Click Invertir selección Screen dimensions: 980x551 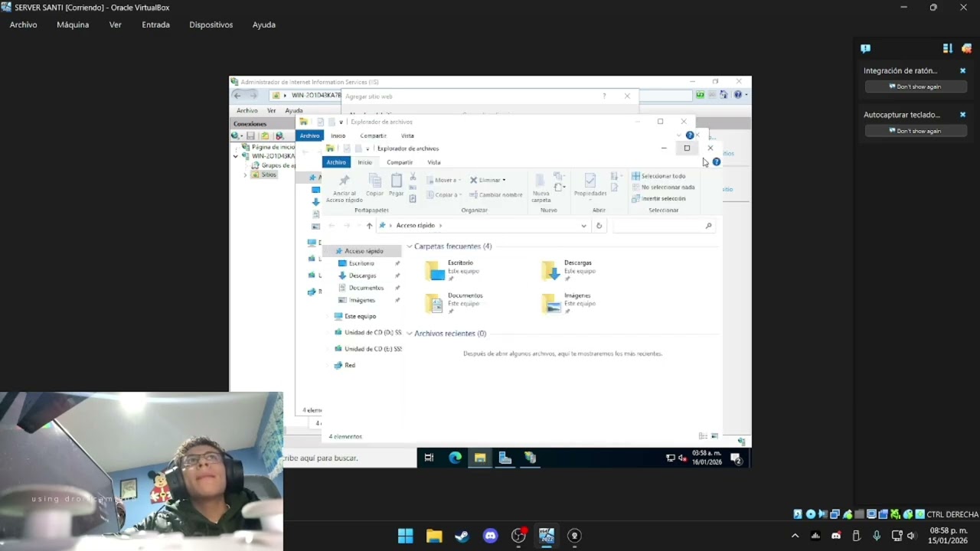click(x=658, y=198)
